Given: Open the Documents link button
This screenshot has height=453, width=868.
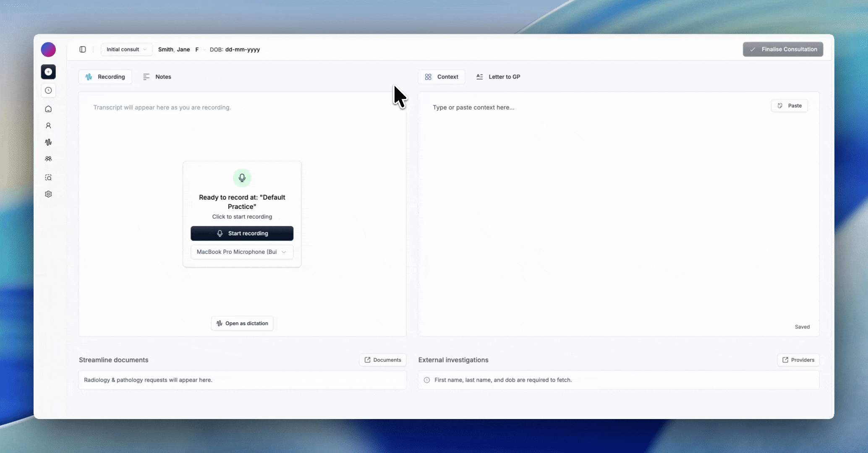Looking at the screenshot, I should tap(383, 360).
